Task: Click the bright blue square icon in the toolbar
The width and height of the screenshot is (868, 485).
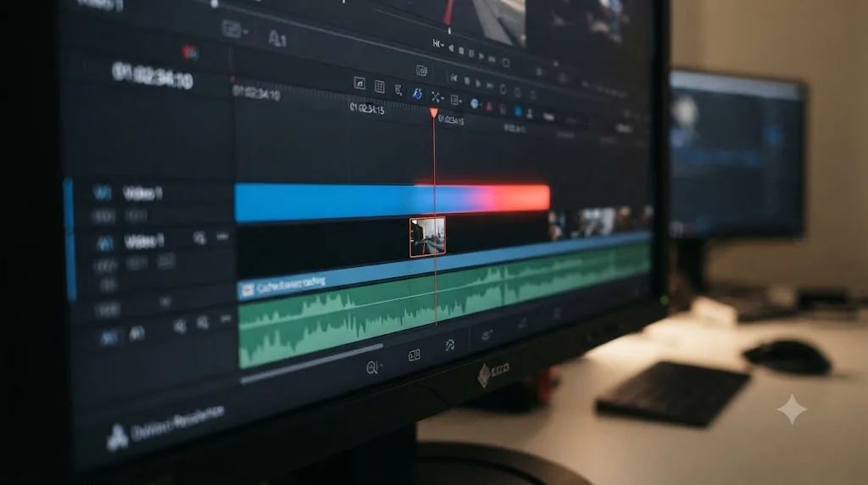Action: click(518, 111)
